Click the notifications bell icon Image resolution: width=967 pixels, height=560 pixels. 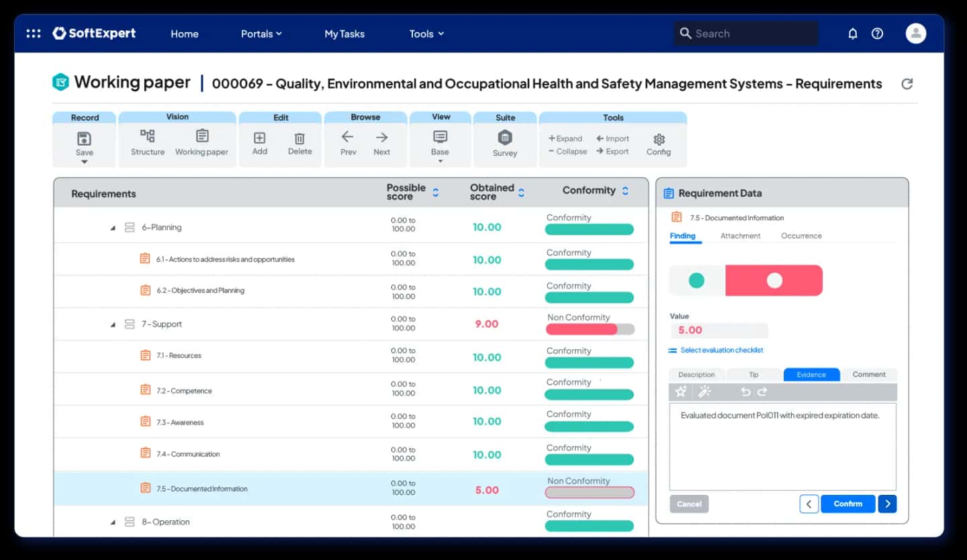click(x=853, y=34)
